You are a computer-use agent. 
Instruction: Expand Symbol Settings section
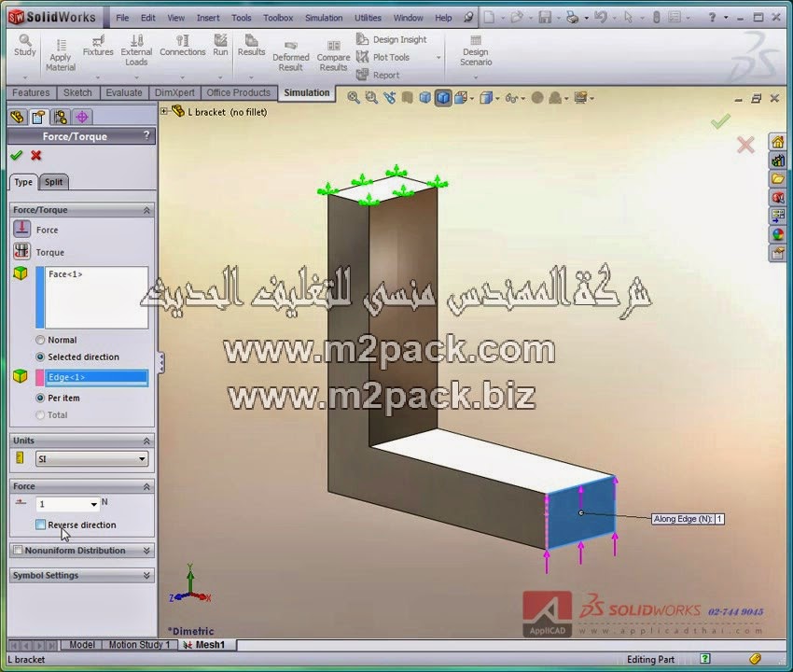pyautogui.click(x=146, y=575)
